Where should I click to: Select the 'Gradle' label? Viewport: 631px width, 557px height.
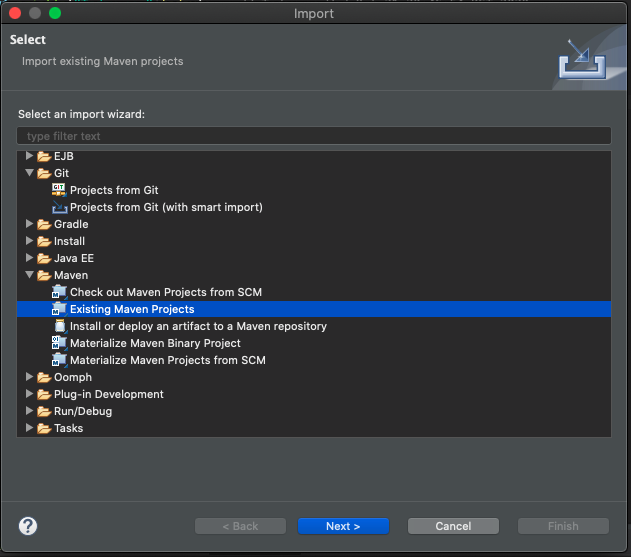[71, 224]
